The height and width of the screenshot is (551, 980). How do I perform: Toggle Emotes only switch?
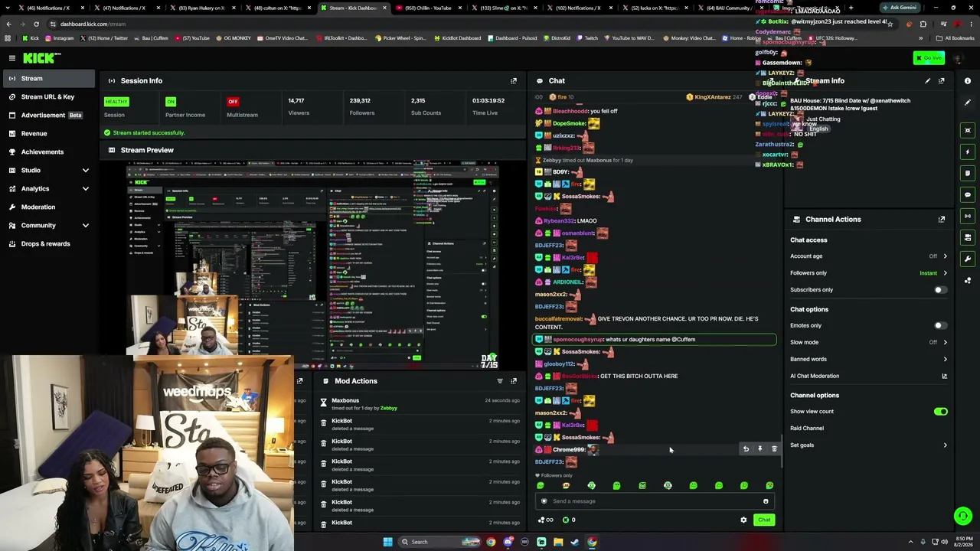tap(940, 325)
